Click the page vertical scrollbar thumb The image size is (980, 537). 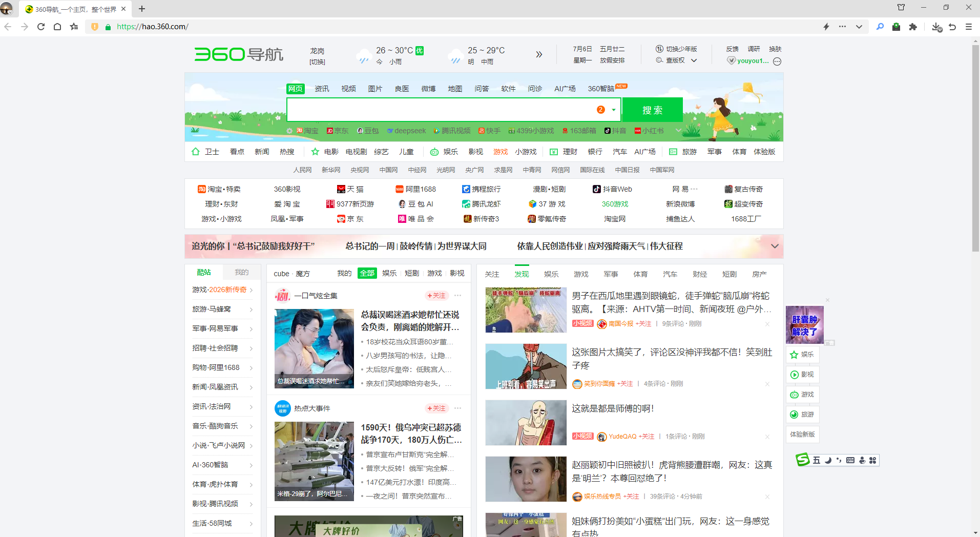tap(975, 149)
